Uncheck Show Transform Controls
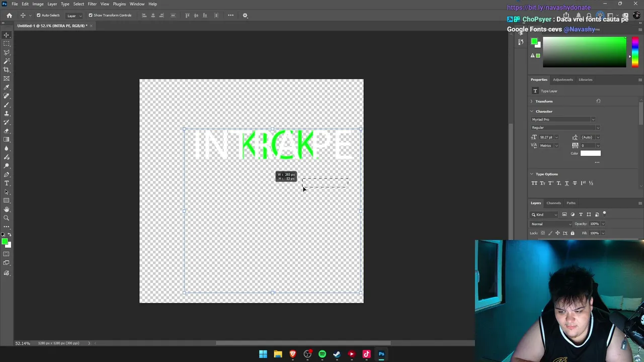Image resolution: width=644 pixels, height=362 pixels. [x=91, y=15]
